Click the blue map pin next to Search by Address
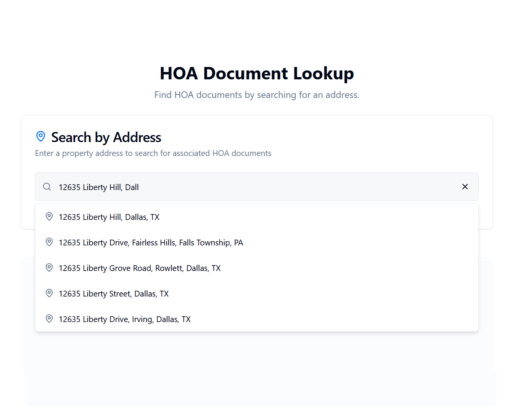This screenshot has width=510, height=420. point(41,136)
